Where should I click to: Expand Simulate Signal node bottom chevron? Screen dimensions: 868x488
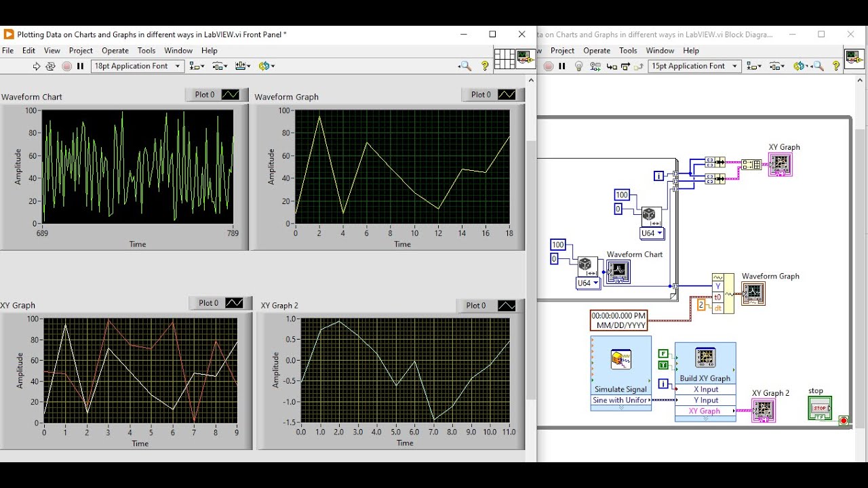pos(621,408)
